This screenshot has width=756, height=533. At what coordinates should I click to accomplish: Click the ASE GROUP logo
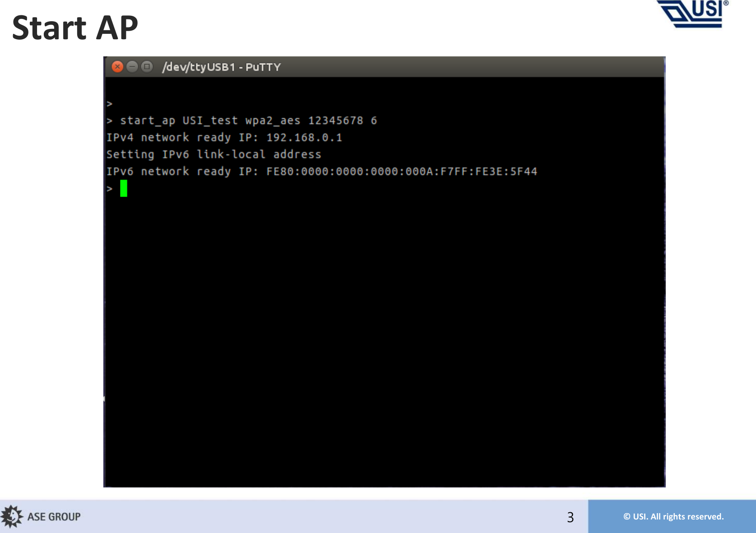41,516
